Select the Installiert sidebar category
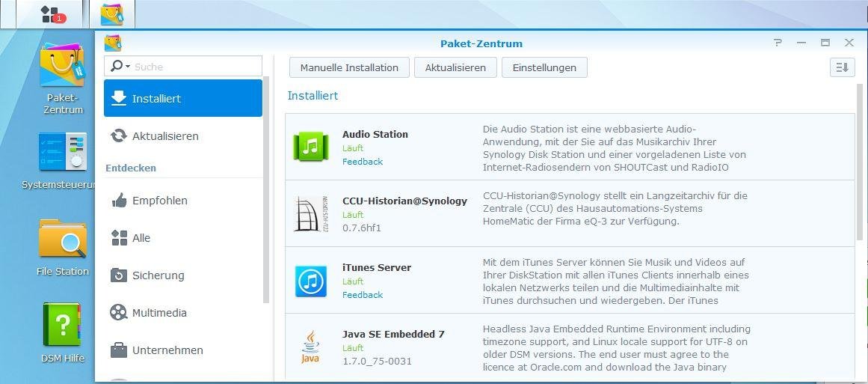This screenshot has width=868, height=384. pyautogui.click(x=183, y=98)
